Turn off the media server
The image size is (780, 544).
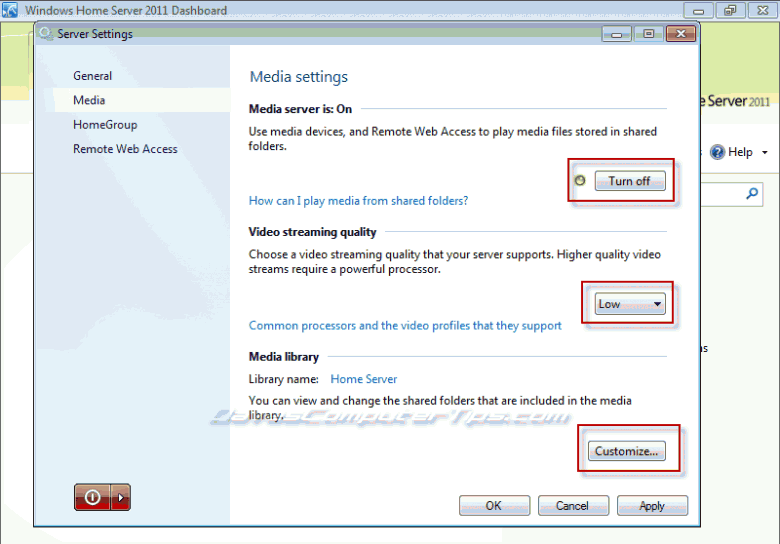tap(630, 181)
